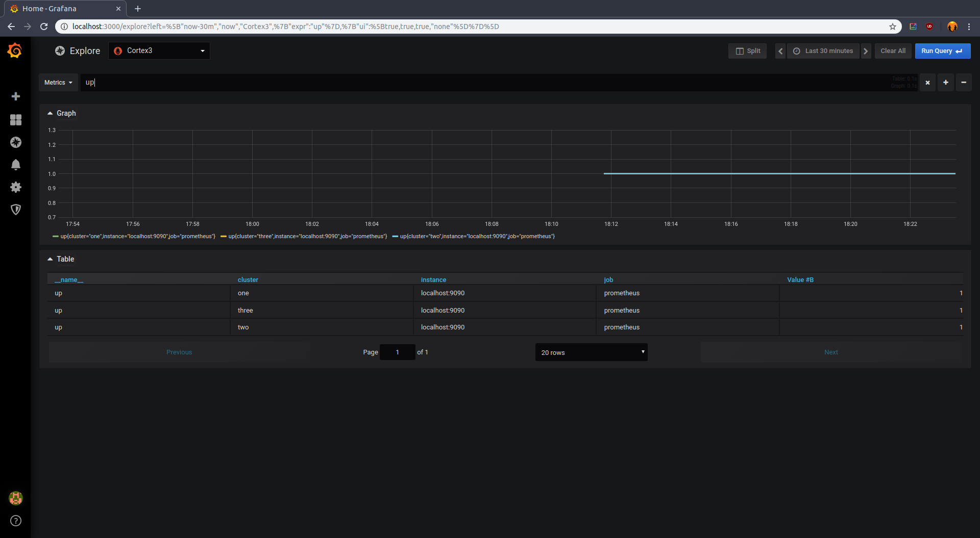Toggle the cluster=three series in the legend
This screenshot has width=980, height=538.
[x=306, y=236]
